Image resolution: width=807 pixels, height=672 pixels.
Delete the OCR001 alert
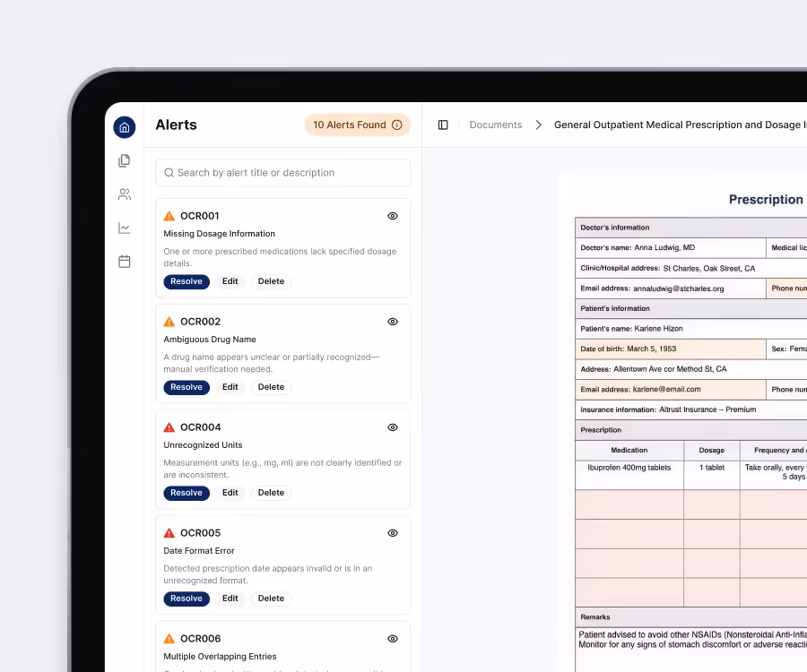271,281
